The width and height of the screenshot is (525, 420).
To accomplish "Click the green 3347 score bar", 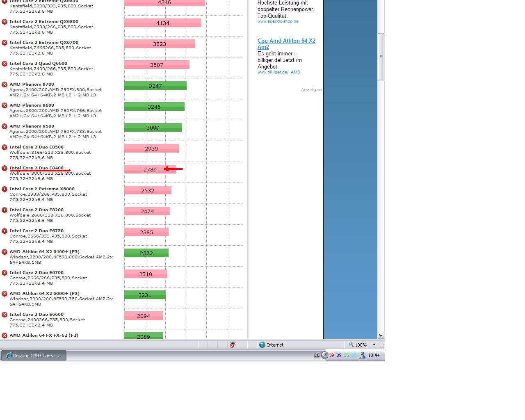I will (x=155, y=86).
